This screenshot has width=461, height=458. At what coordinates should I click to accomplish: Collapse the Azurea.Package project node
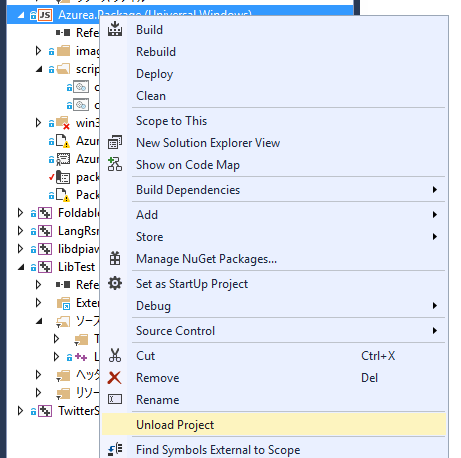pyautogui.click(x=21, y=15)
